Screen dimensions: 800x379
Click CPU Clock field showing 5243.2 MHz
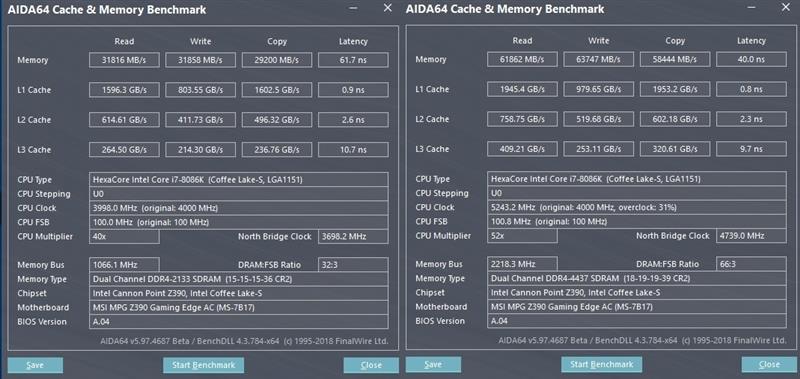(x=637, y=208)
